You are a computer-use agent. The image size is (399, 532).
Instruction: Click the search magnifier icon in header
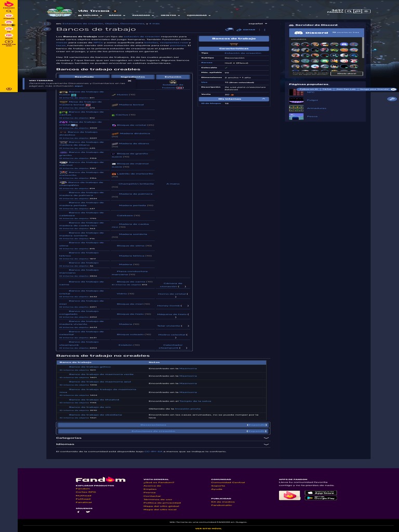[x=350, y=10]
